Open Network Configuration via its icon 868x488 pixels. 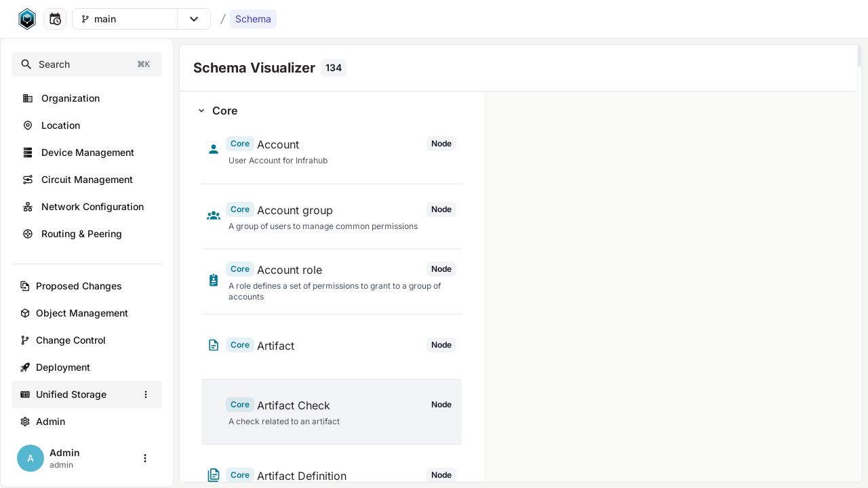click(27, 207)
